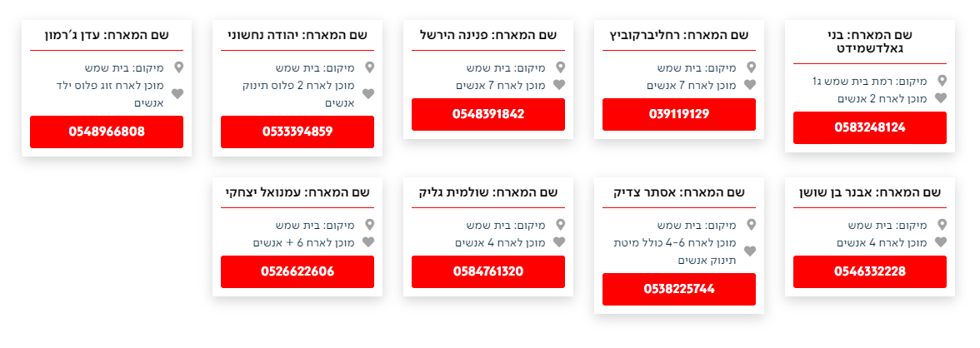Image resolution: width=980 pixels, height=348 pixels.
Task: Call עדן ג'רמון at 0548966808
Action: (x=107, y=132)
